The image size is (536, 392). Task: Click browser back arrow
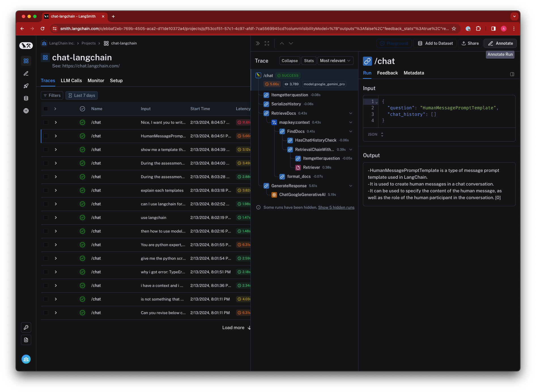coord(22,29)
